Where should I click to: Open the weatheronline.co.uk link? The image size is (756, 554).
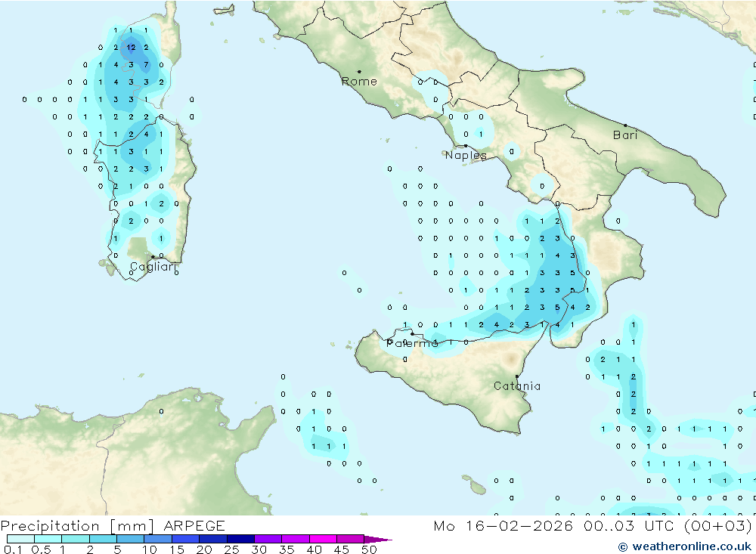tap(685, 546)
